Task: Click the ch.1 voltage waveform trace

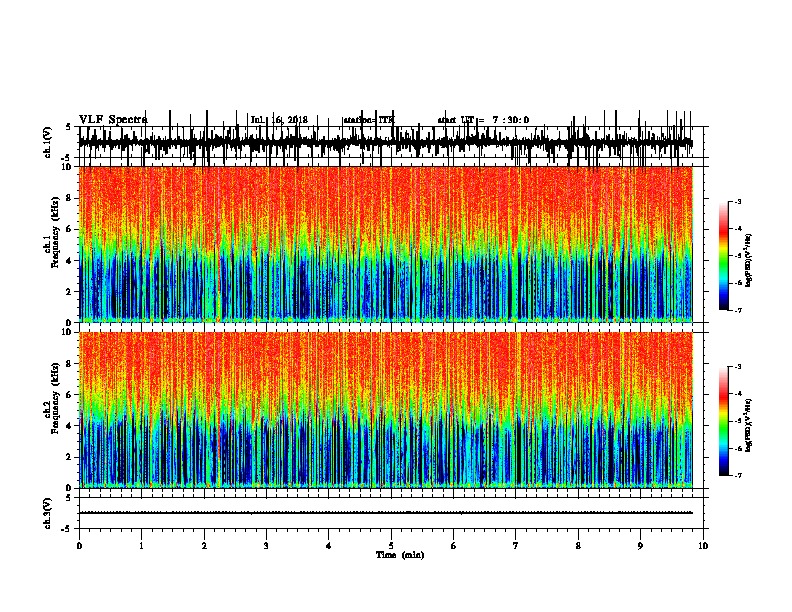Action: tap(386, 142)
